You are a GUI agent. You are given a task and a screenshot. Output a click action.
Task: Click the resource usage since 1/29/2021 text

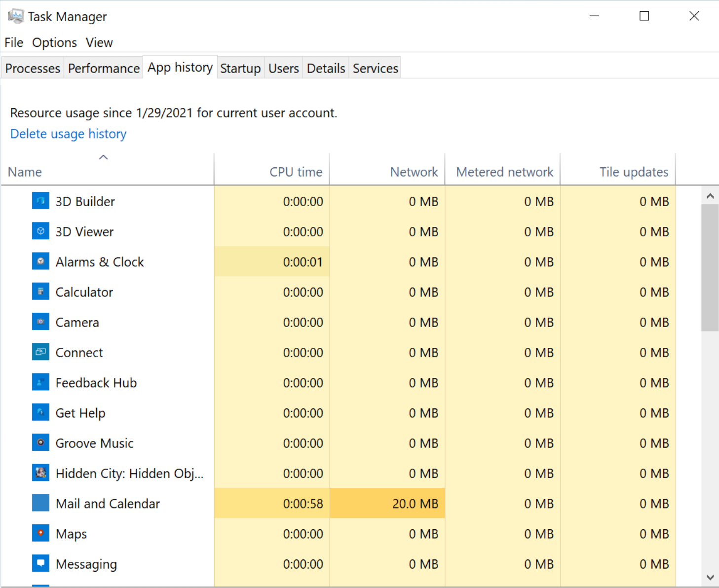[x=174, y=113]
